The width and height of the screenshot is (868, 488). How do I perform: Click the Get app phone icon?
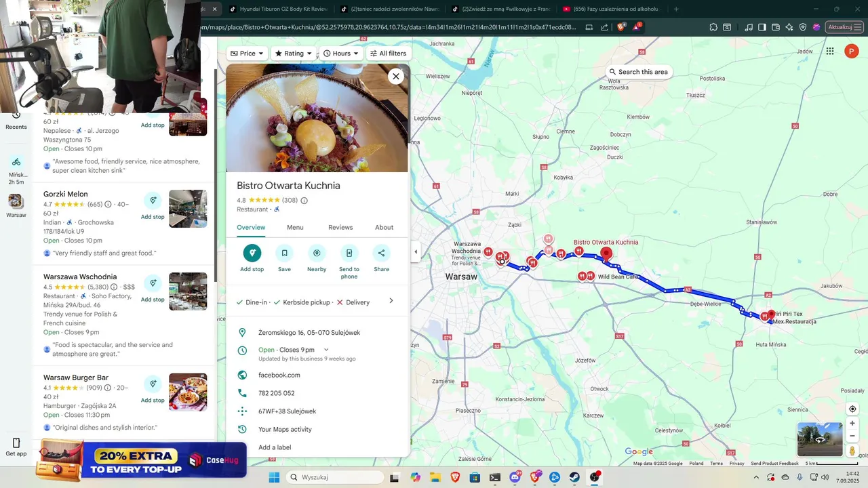pyautogui.click(x=16, y=443)
